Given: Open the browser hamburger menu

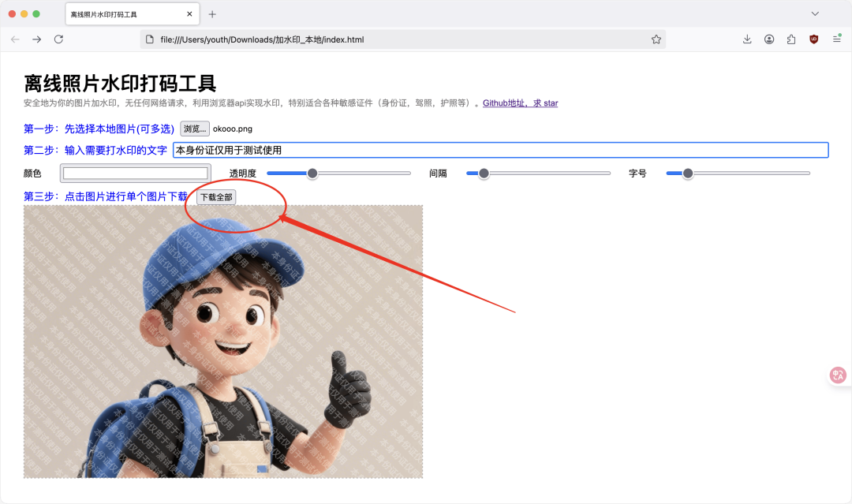Looking at the screenshot, I should (836, 38).
